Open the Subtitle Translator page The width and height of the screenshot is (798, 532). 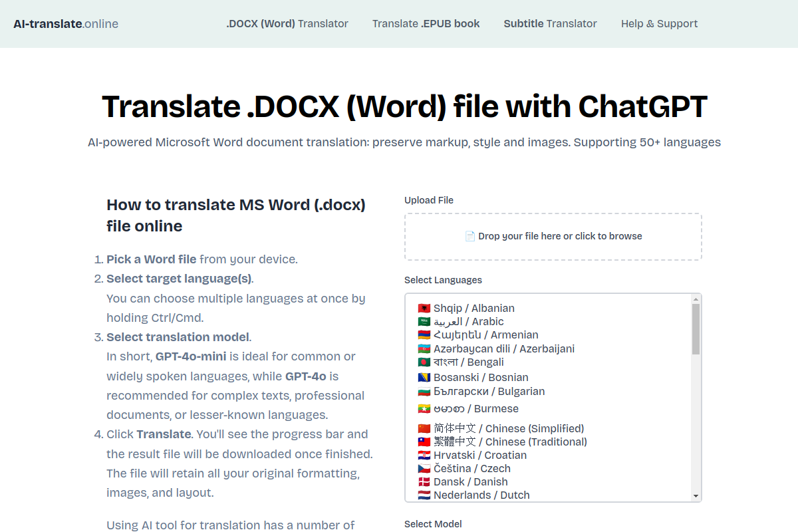551,24
